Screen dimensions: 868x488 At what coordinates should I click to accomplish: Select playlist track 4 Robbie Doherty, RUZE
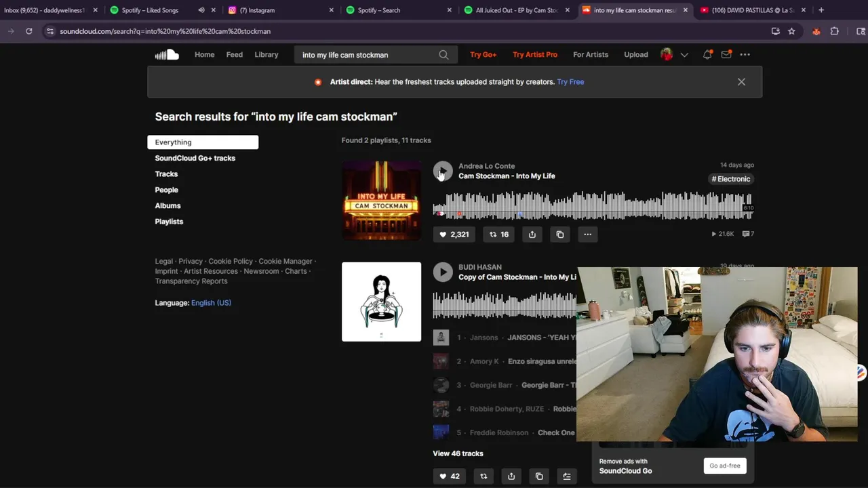point(505,409)
